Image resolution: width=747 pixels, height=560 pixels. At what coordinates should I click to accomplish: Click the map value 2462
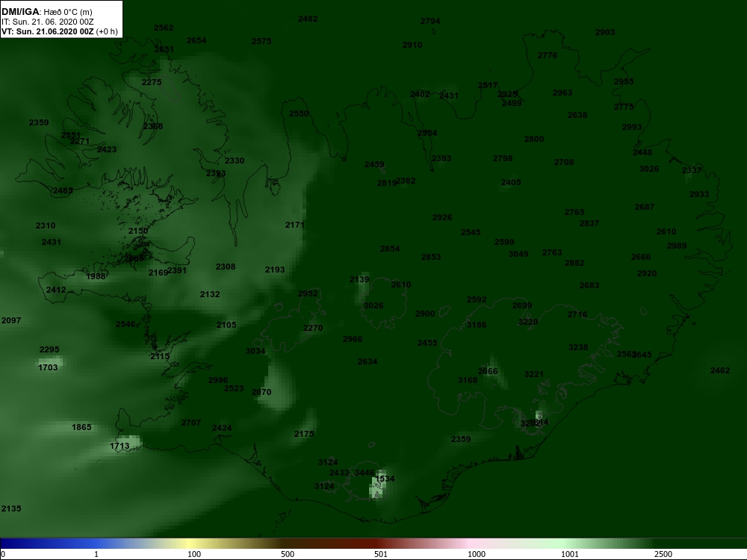coord(720,370)
